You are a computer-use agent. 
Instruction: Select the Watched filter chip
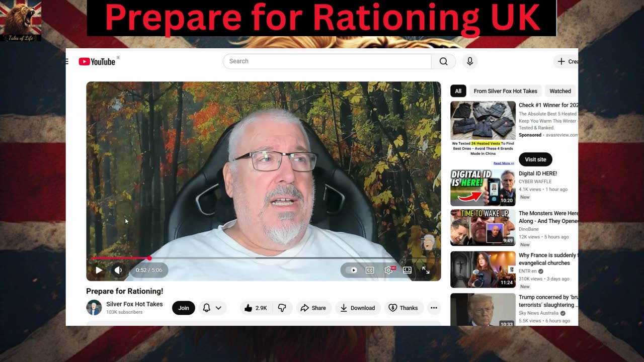coord(560,91)
